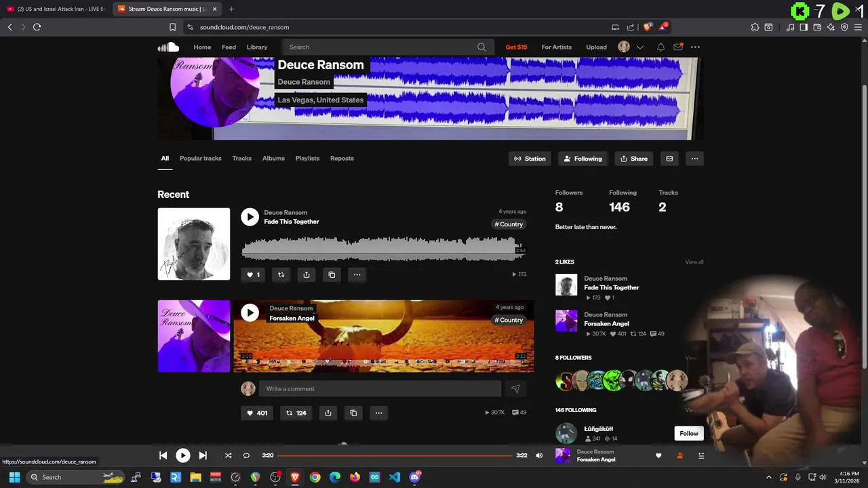Follow the suggested user in 146 Following
This screenshot has height=488, width=868.
(689, 433)
